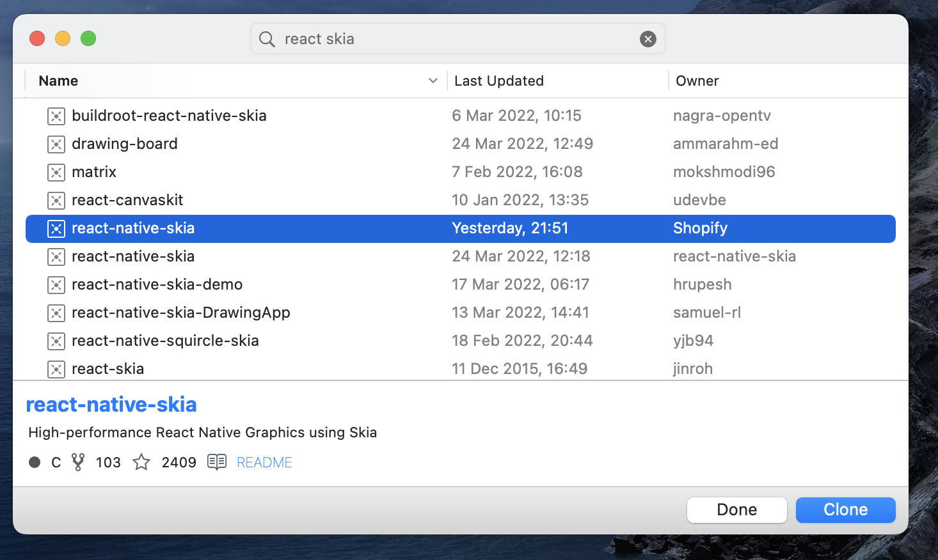Clear the search field with the X icon
This screenshot has width=938, height=560.
(648, 39)
